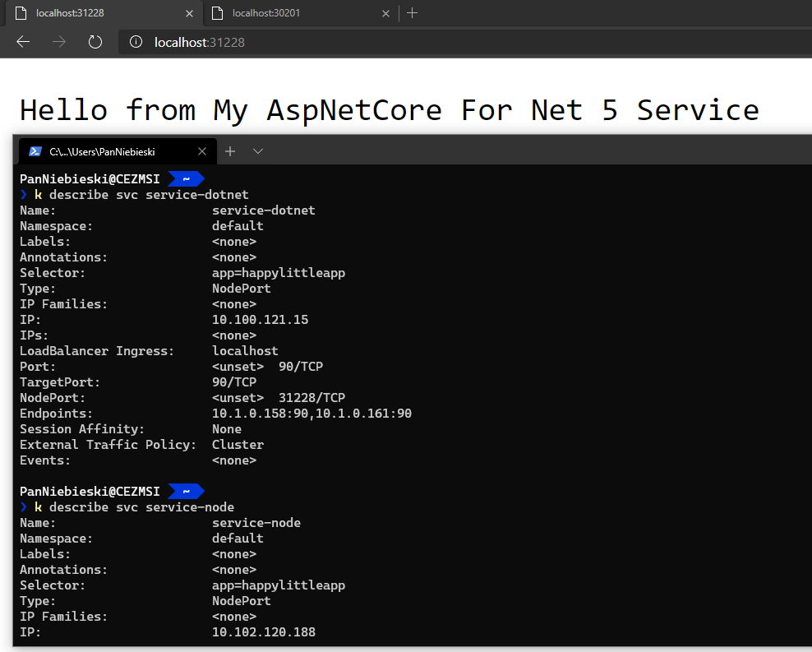The width and height of the screenshot is (812, 652).
Task: Click the Name value service-dotnet
Action: [264, 210]
